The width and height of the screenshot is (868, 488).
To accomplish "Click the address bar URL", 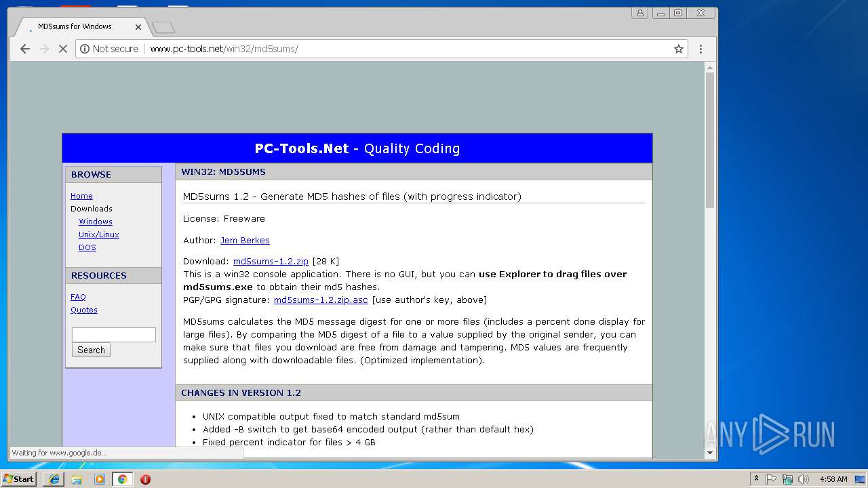I will [224, 49].
